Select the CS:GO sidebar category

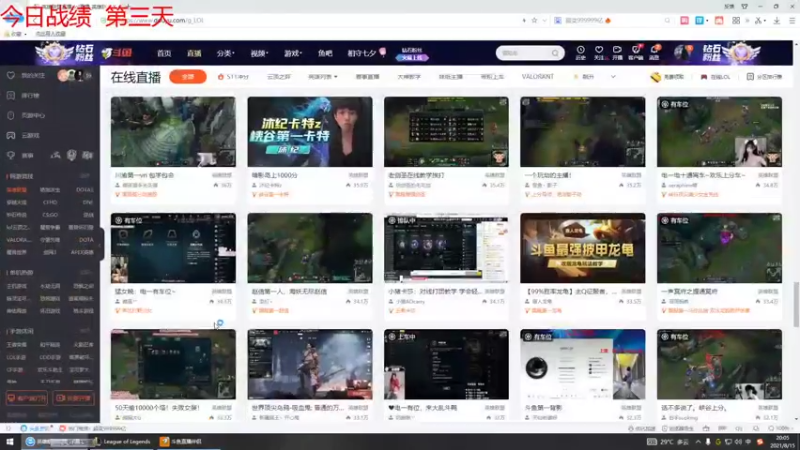tap(50, 215)
